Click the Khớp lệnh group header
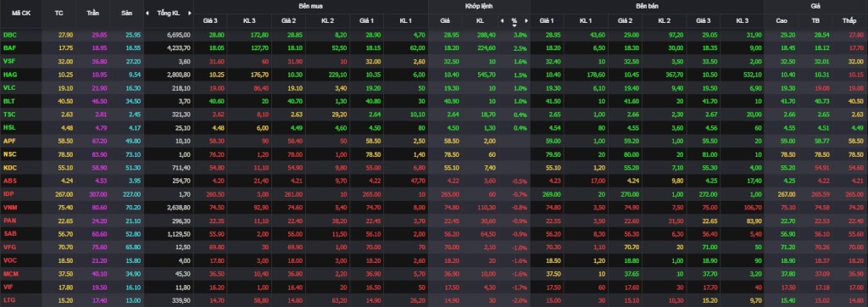 click(479, 6)
